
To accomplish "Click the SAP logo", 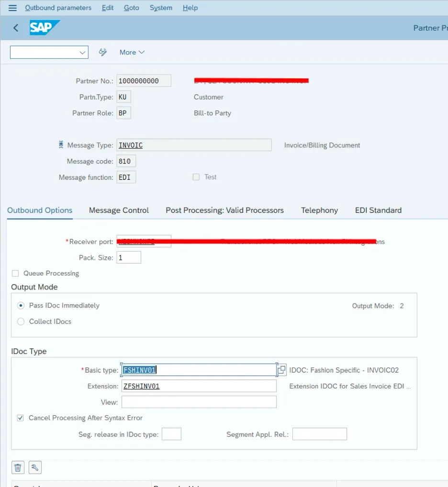I will tap(45, 28).
